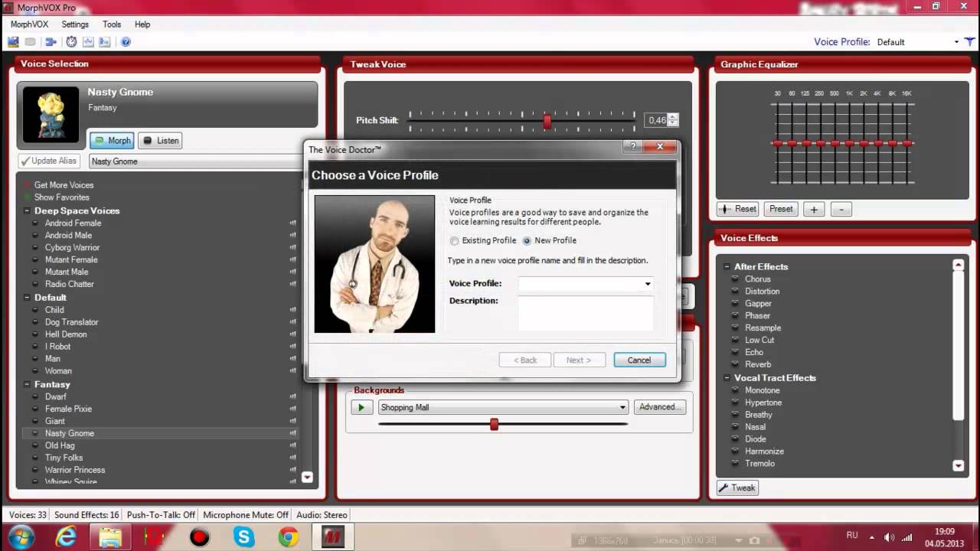Click the Pitch Shift slider handle
The width and height of the screenshot is (980, 551).
(547, 121)
